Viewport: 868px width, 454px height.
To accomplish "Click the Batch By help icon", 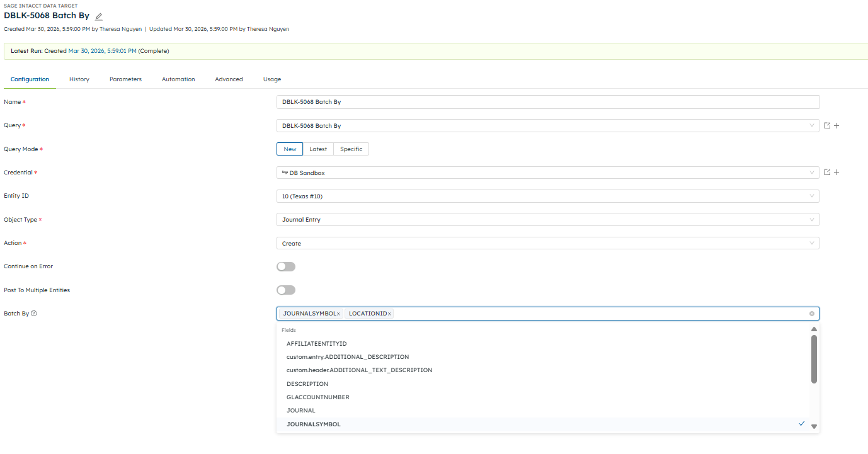I will coord(34,314).
